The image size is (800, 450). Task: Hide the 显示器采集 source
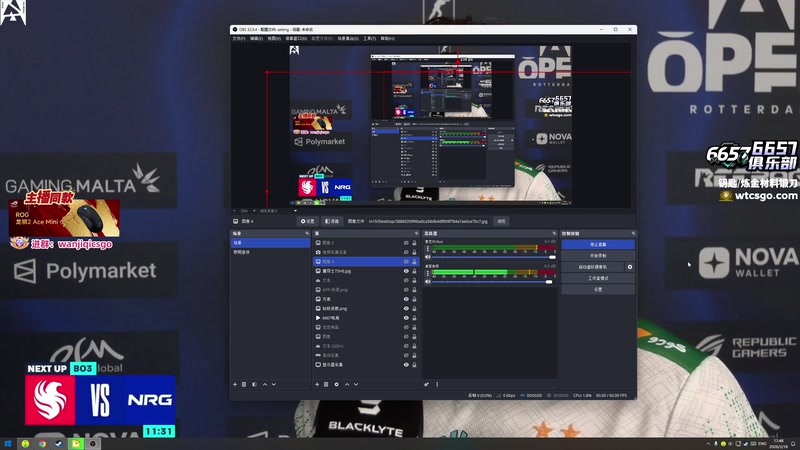pyautogui.click(x=406, y=365)
